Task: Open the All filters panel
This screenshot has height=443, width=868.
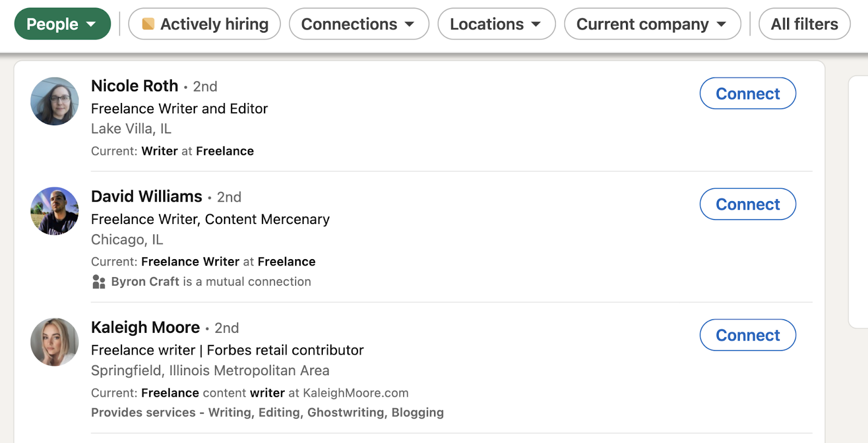Action: 803,23
